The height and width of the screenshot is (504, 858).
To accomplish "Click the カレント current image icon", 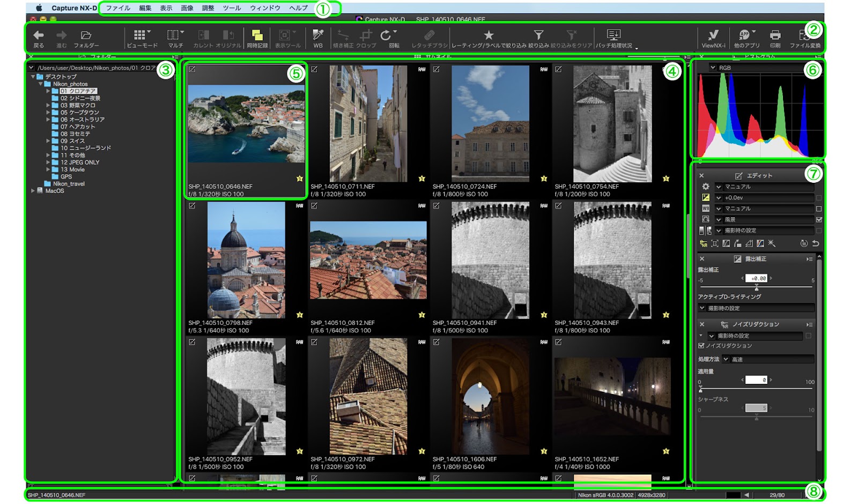I will [203, 35].
